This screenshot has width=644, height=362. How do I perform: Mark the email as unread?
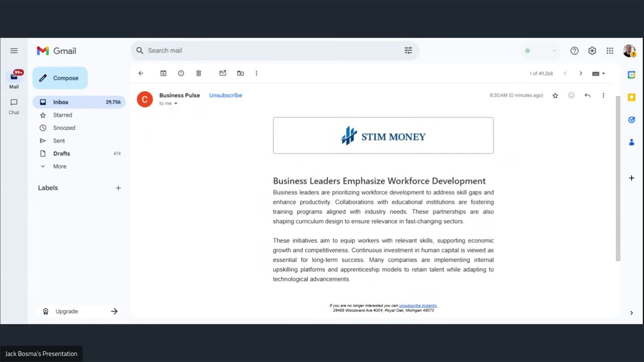point(223,73)
